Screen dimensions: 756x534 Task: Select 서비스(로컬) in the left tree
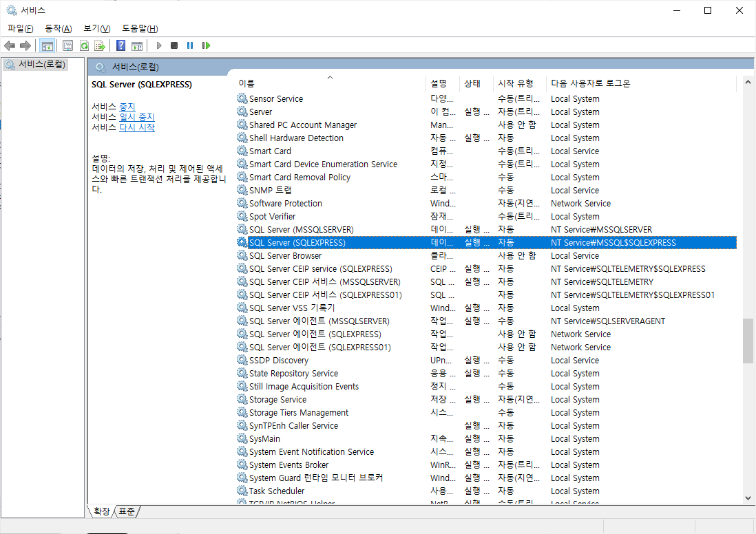pos(36,64)
